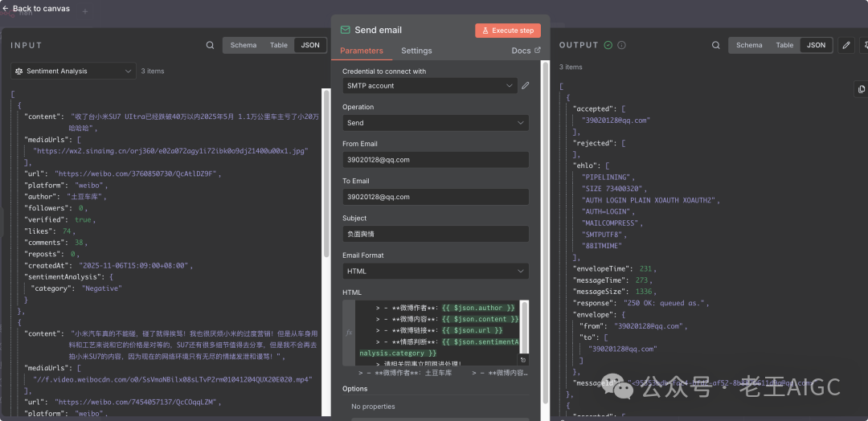The height and width of the screenshot is (421, 868).
Task: Open the Docs link
Action: 526,51
